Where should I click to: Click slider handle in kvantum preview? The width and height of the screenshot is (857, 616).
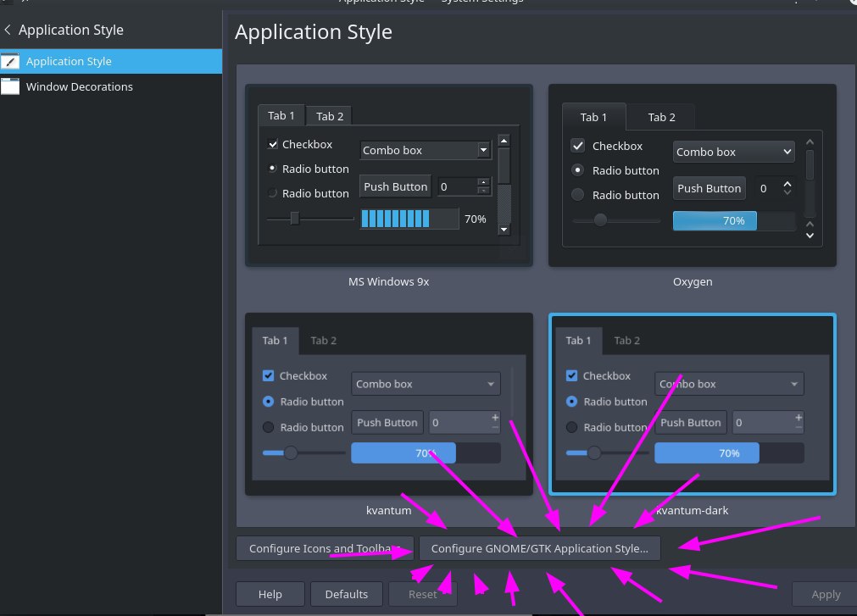291,452
